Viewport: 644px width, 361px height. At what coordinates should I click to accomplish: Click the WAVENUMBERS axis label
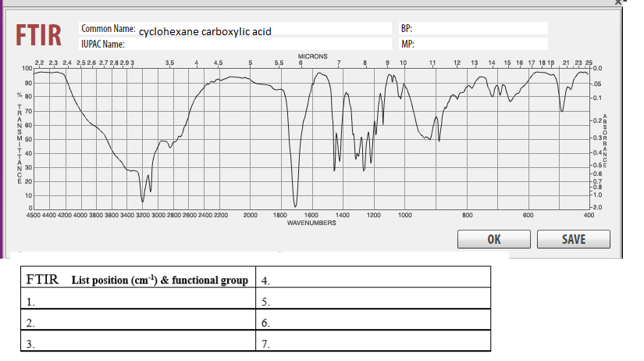311,223
